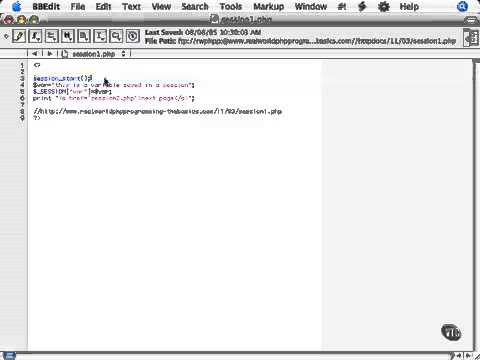Open the gear menu in menu bar
This screenshot has height=360, width=480.
coord(384,6)
